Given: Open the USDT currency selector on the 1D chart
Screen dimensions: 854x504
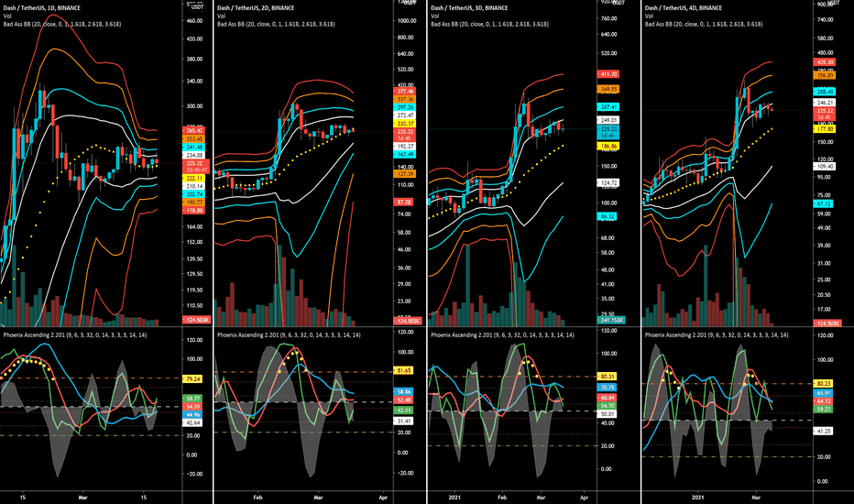Looking at the screenshot, I should click(x=195, y=7).
